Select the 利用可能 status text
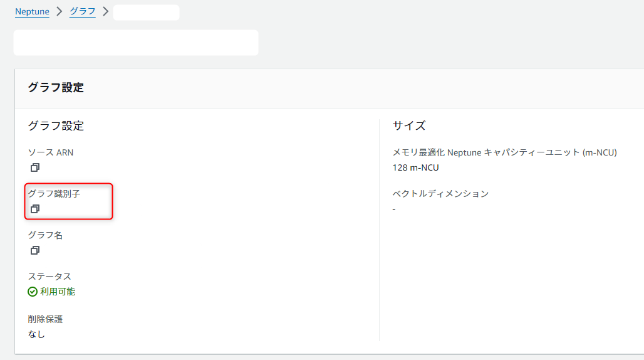 click(58, 292)
